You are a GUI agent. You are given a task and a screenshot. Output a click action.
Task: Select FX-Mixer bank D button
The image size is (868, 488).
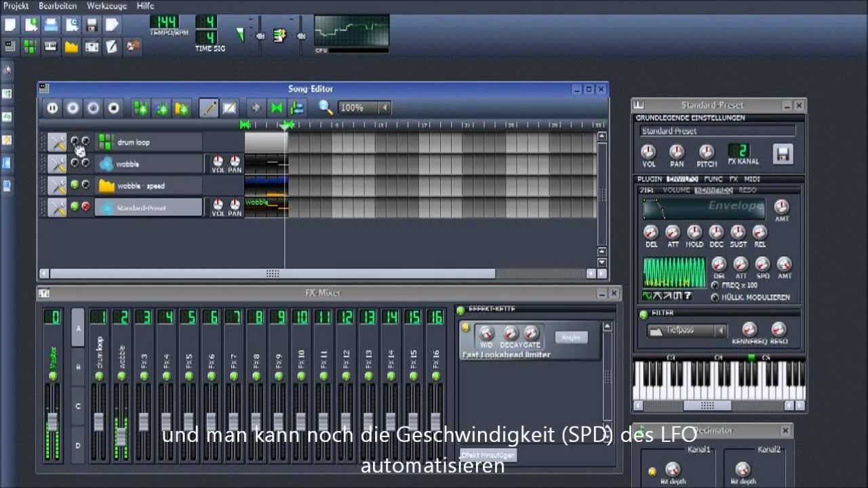78,445
